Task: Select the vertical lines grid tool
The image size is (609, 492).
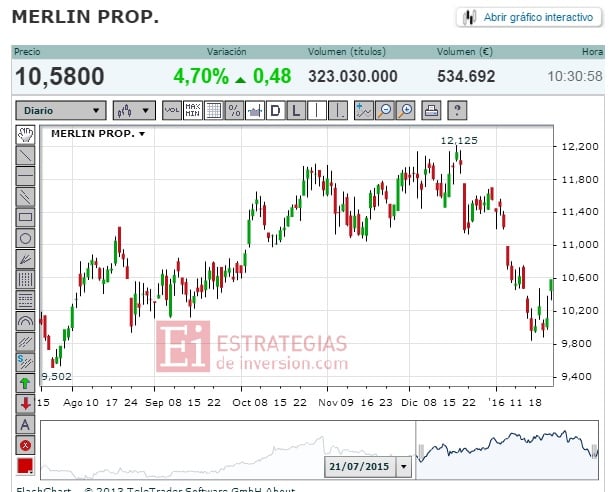Action: pyautogui.click(x=25, y=279)
